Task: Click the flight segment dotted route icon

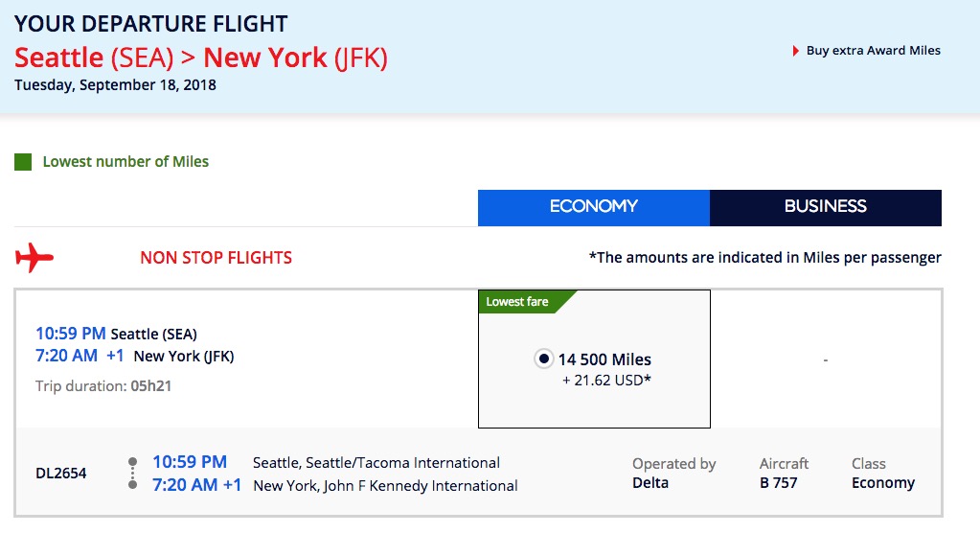Action: (x=132, y=473)
